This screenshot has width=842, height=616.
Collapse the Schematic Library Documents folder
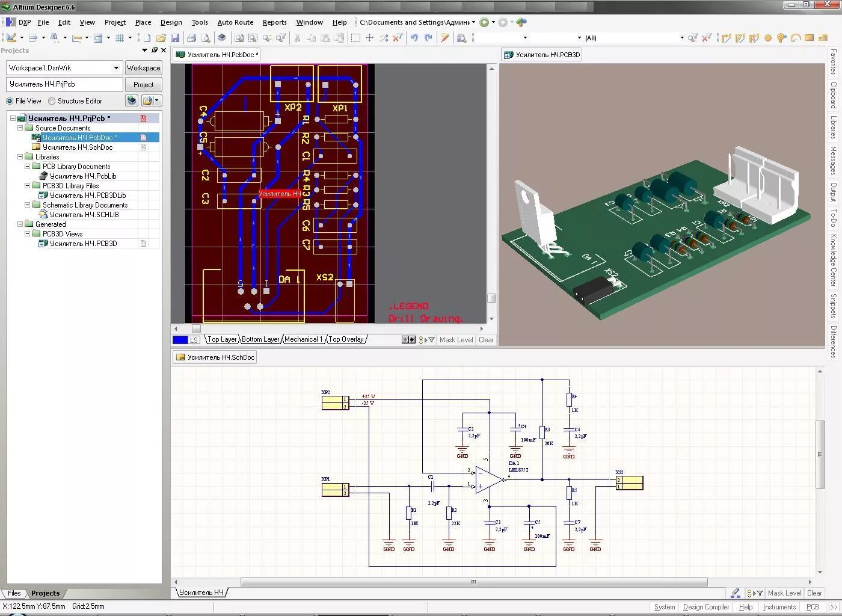pyautogui.click(x=27, y=205)
